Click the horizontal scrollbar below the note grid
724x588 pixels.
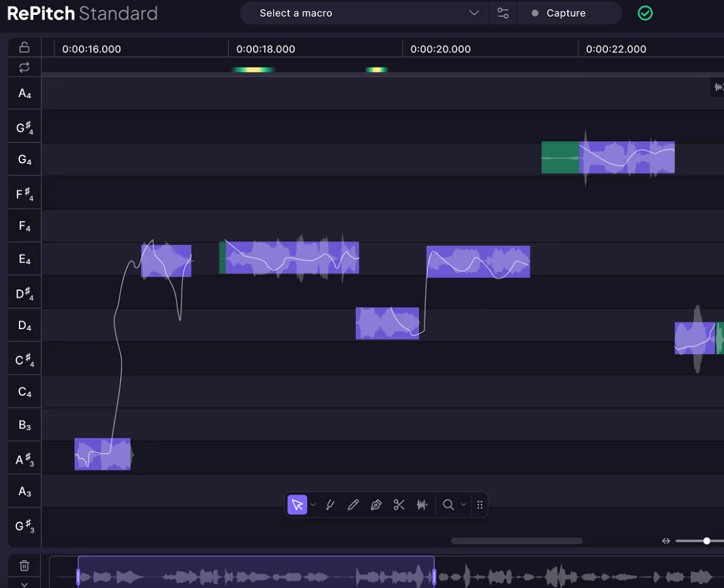(516, 541)
